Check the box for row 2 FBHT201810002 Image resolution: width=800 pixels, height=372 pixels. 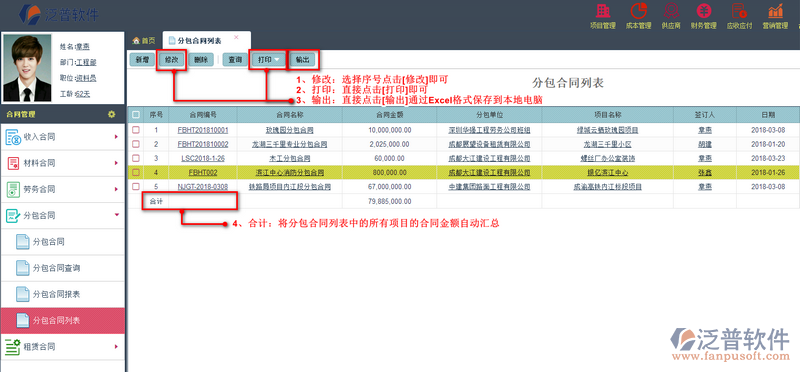(136, 144)
